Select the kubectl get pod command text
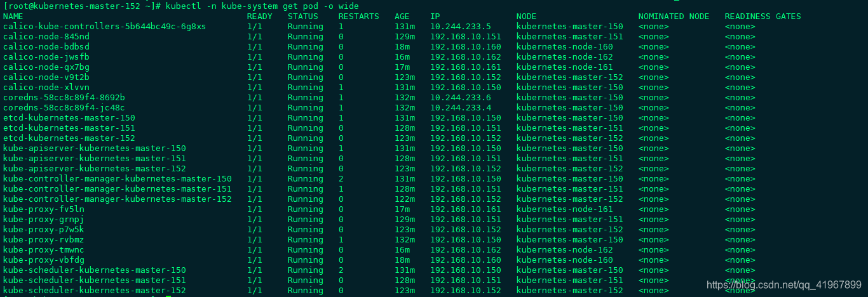Image resolution: width=868 pixels, height=297 pixels. [x=262, y=6]
